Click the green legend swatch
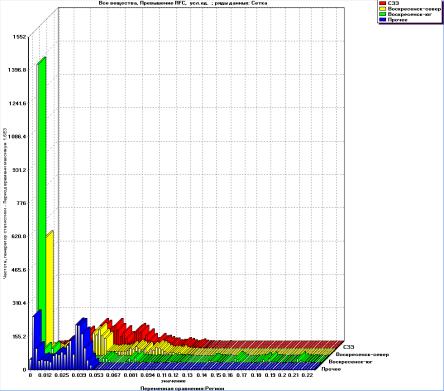The height and width of the screenshot is (391, 444). coord(383,14)
